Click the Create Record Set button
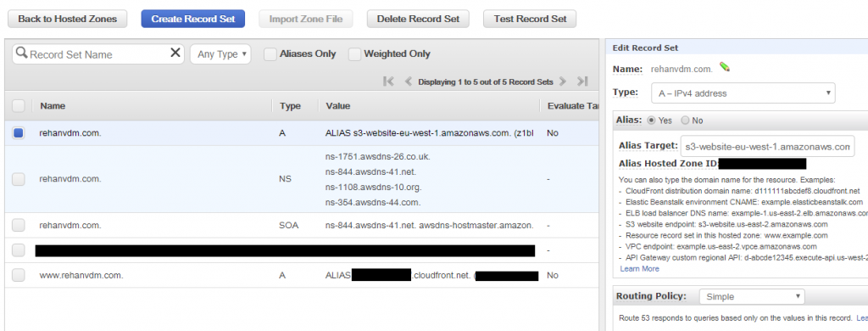 pos(192,19)
